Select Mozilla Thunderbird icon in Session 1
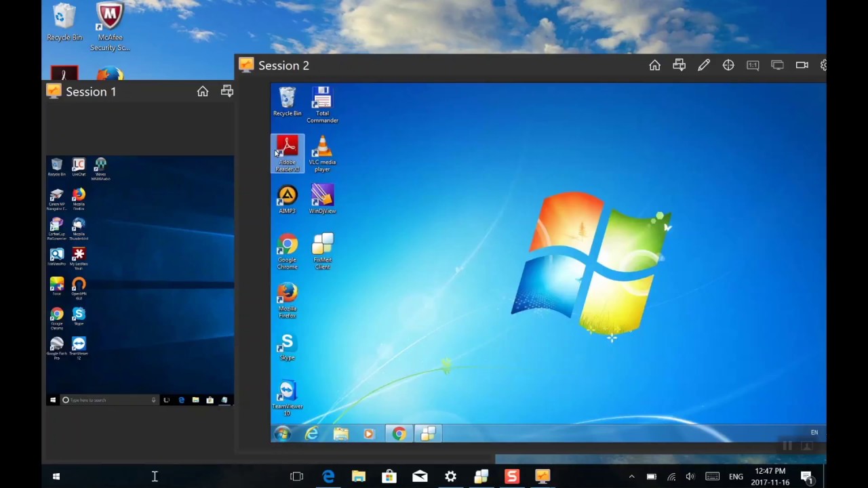The image size is (868, 488). click(79, 229)
